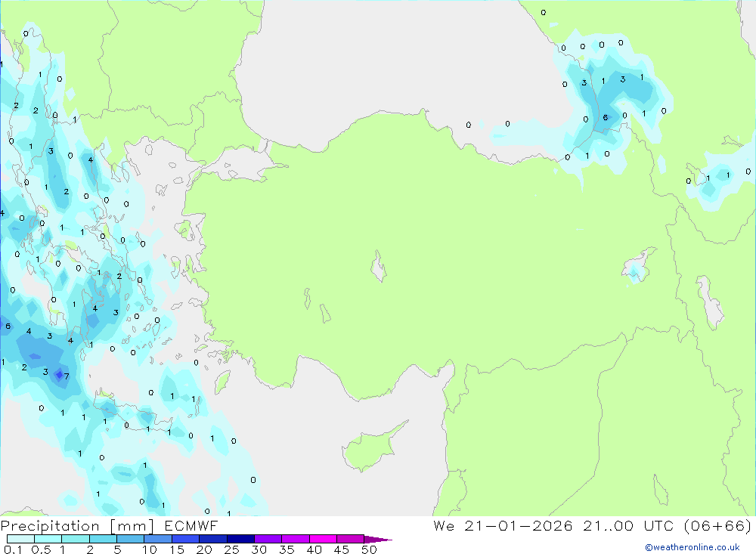Choose the 20–25 mm navy legend swatch
Viewport: 756px width, 554px height.
(212, 539)
